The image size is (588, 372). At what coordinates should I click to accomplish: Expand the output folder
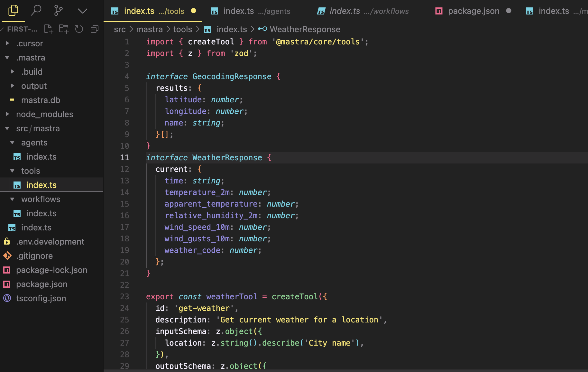[x=51, y=86]
